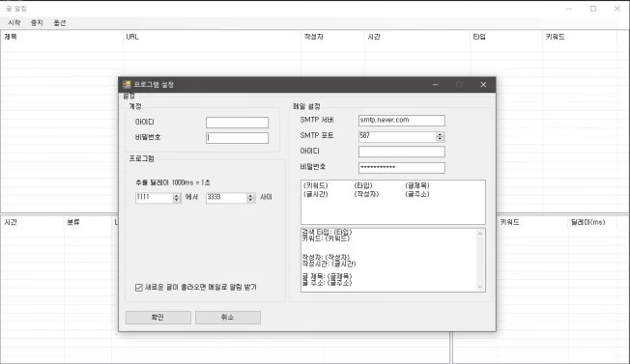Open the 시작 menu in main window
Viewport: 630px width, 364px height.
point(14,23)
